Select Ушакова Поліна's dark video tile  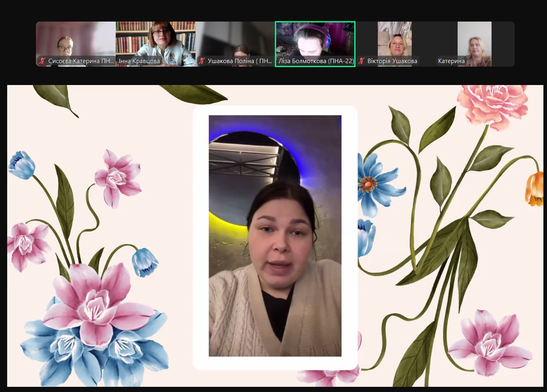pos(235,40)
